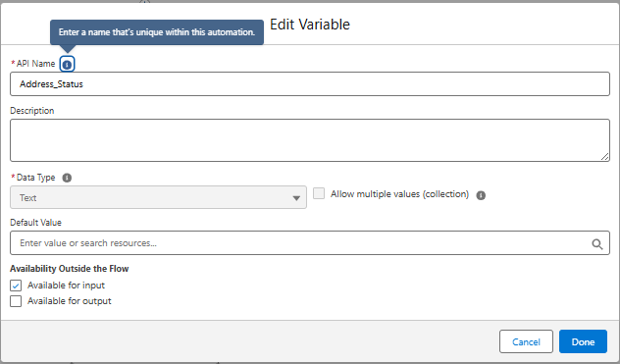620x364 pixels.
Task: Check Available for output checkbox
Action: [x=16, y=301]
